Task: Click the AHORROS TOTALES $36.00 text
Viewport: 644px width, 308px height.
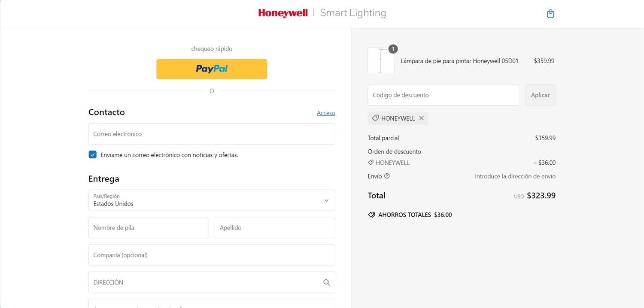Action: point(415,215)
